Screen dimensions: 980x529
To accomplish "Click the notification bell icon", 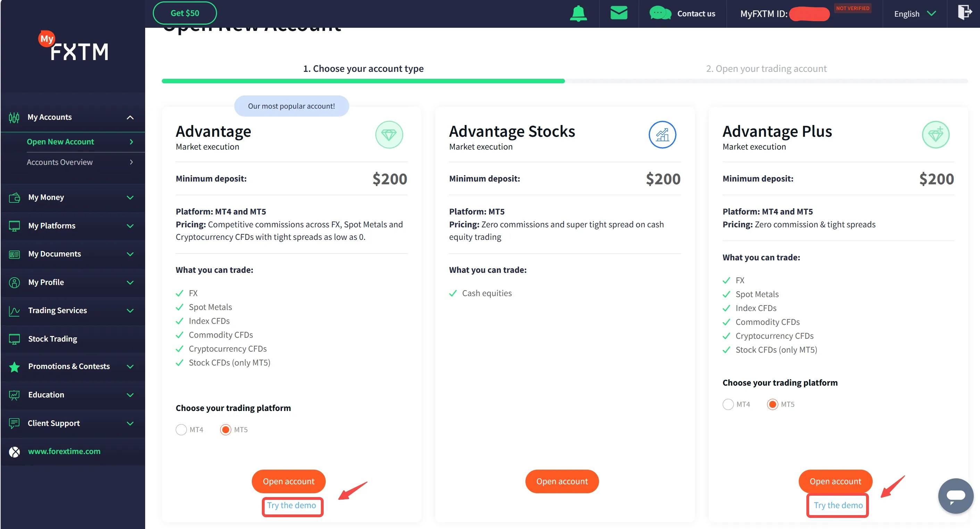I will (578, 14).
